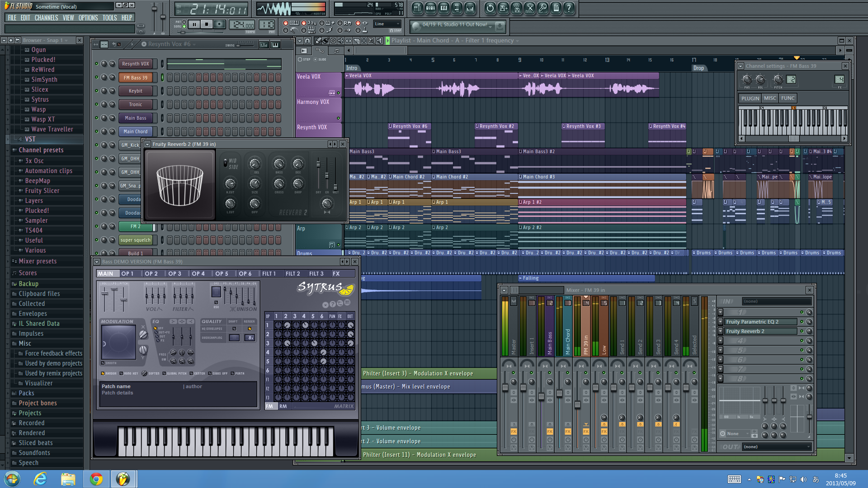The image size is (868, 488).
Task: Open snap Line dropdown
Action: click(387, 24)
